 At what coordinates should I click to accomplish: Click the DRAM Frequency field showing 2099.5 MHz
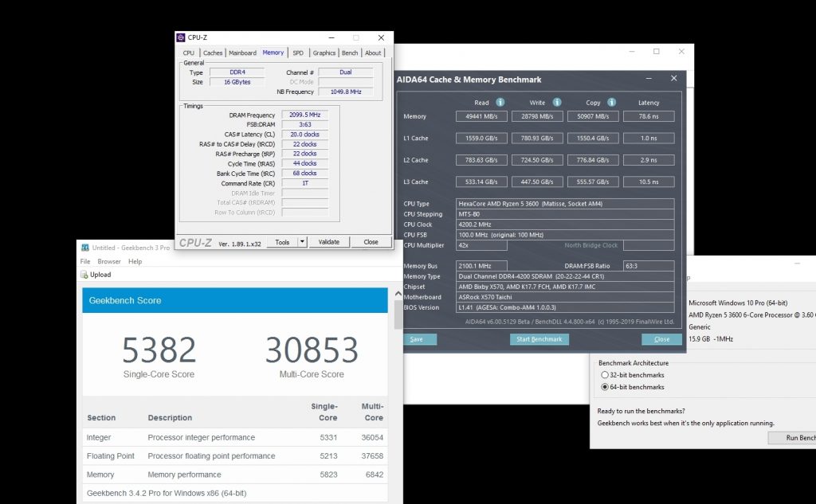(x=305, y=115)
